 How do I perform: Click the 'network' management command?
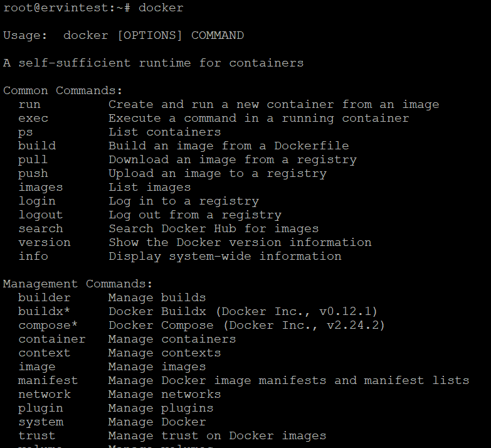pos(45,395)
